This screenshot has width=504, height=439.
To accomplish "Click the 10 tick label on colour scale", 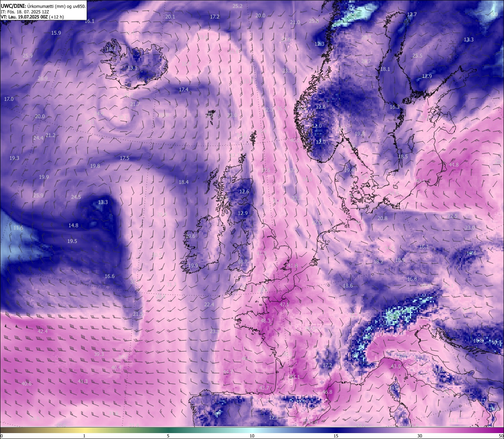I will click(x=252, y=436).
